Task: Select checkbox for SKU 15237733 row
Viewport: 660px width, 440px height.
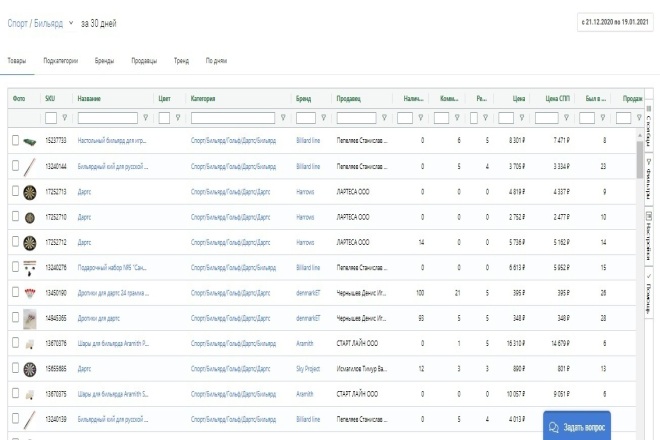Action: [x=15, y=140]
